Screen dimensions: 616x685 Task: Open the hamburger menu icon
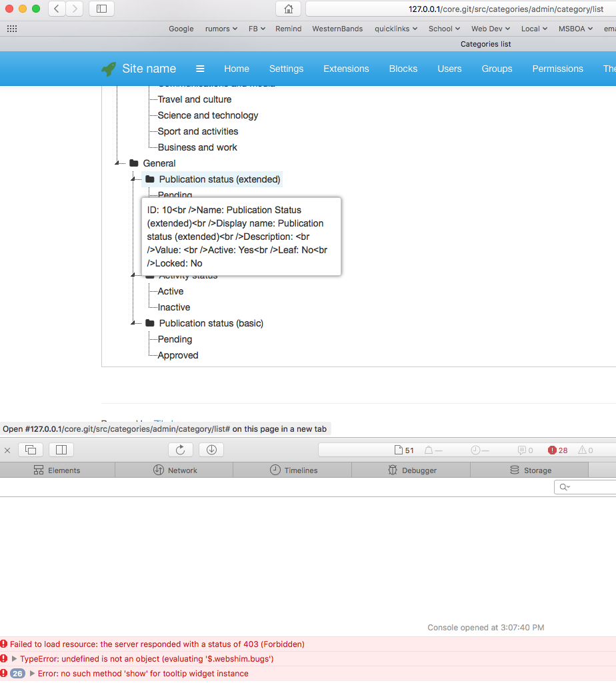pos(200,69)
